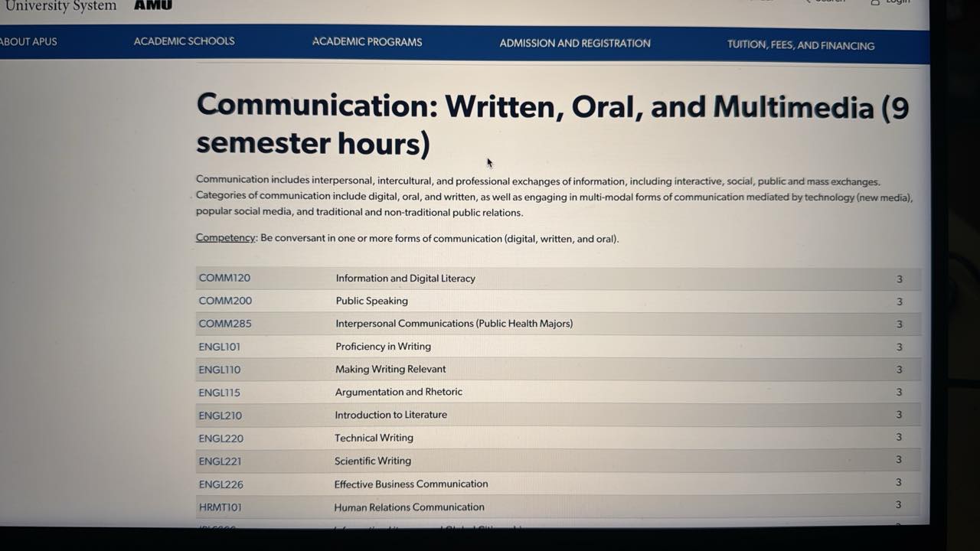Viewport: 980px width, 551px height.
Task: Click credit value 3 in HRMT101 row
Action: point(898,505)
